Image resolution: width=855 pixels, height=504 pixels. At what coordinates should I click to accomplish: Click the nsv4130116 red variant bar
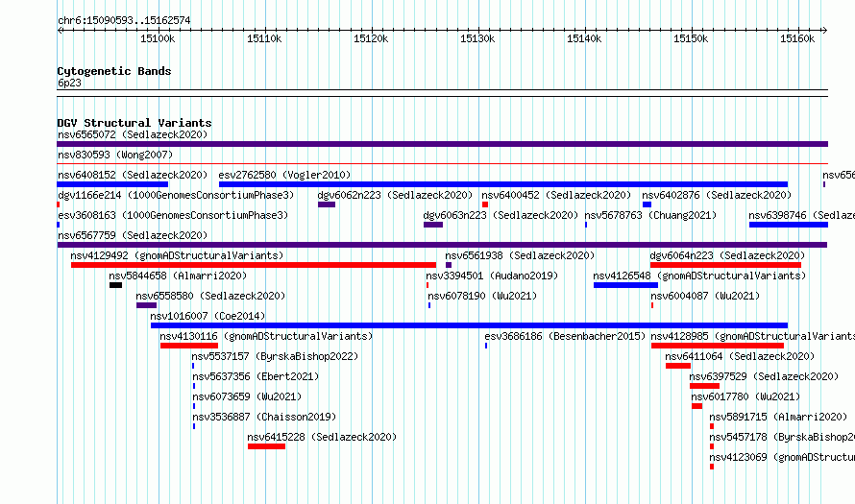click(x=189, y=346)
